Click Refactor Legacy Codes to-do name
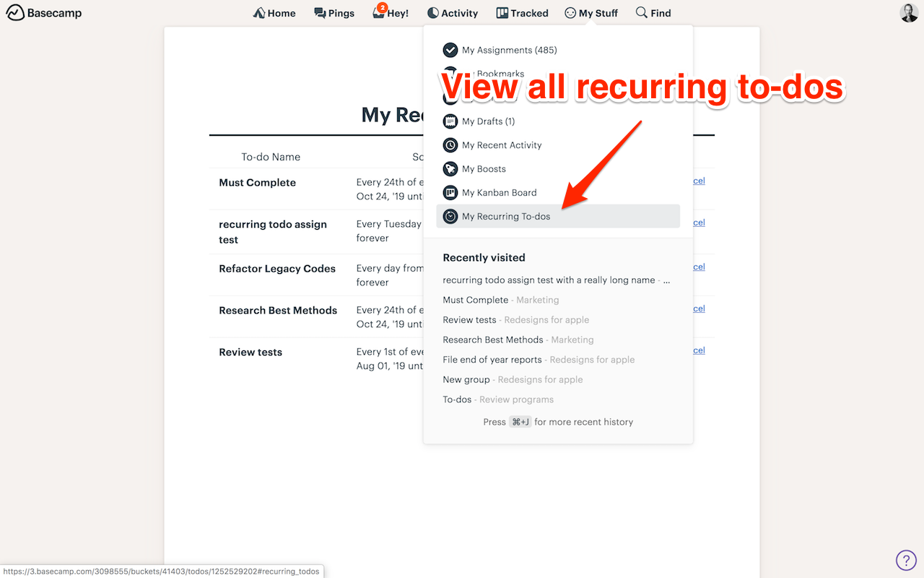 tap(277, 269)
